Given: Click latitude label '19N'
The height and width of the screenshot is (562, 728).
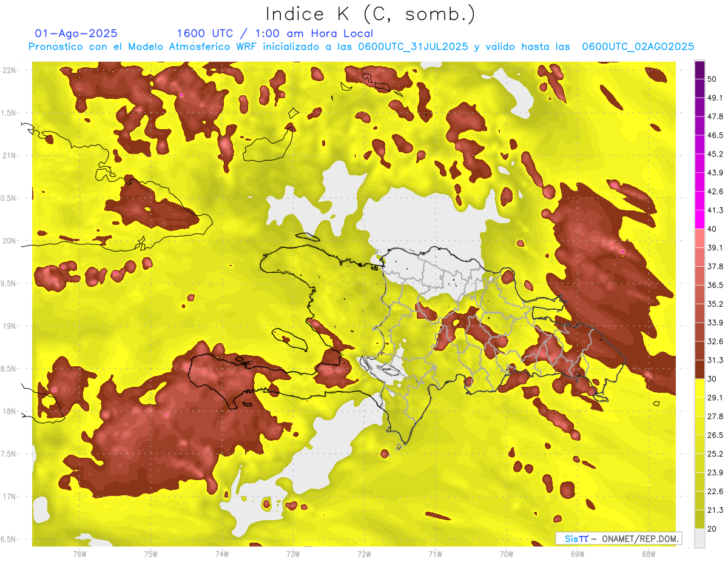Looking at the screenshot, I should pyautogui.click(x=9, y=326).
